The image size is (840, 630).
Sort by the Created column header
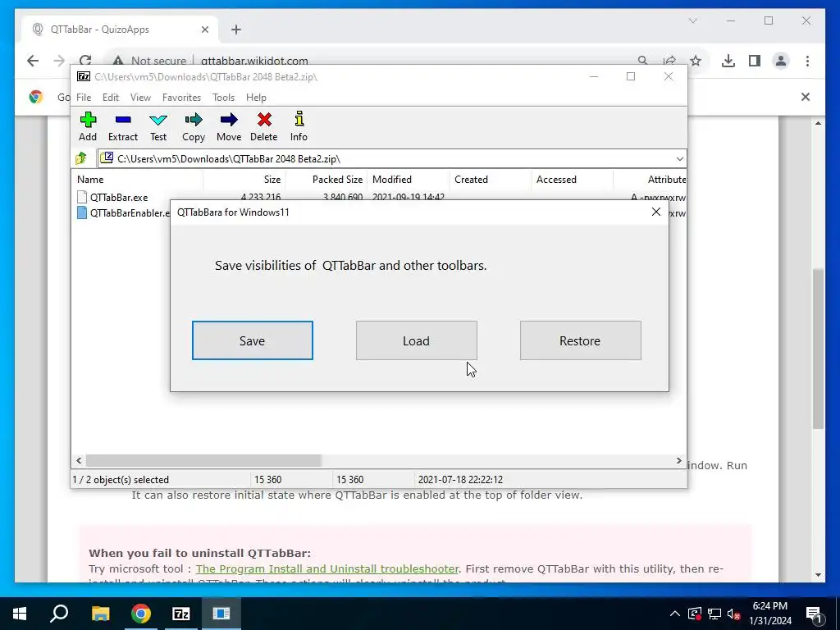pyautogui.click(x=491, y=180)
